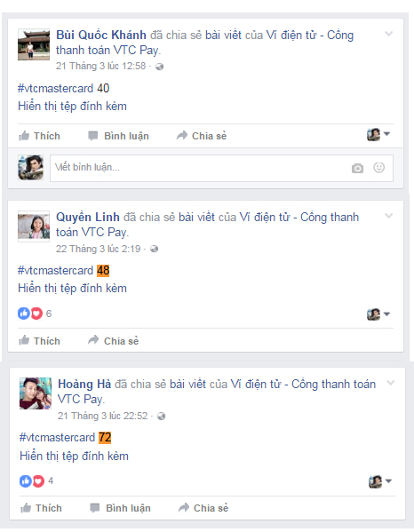Like Bùi Quốc Khánh's post
This screenshot has width=414, height=532.
click(39, 136)
